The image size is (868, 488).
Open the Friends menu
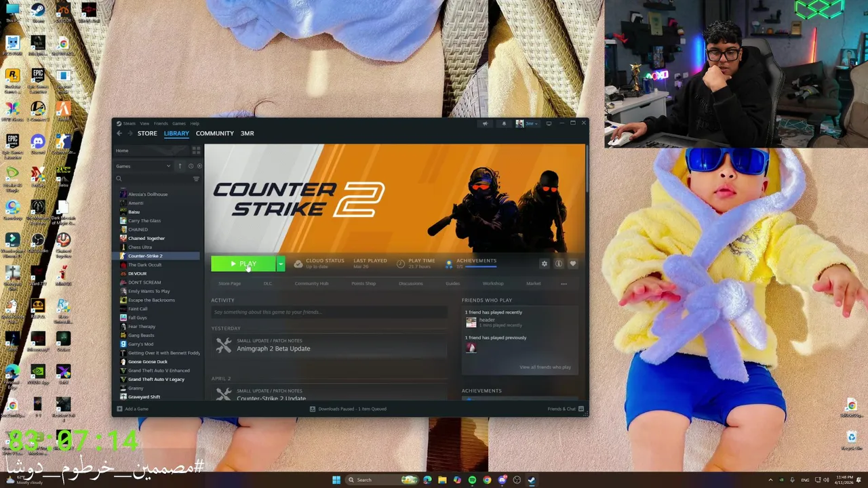tap(161, 123)
